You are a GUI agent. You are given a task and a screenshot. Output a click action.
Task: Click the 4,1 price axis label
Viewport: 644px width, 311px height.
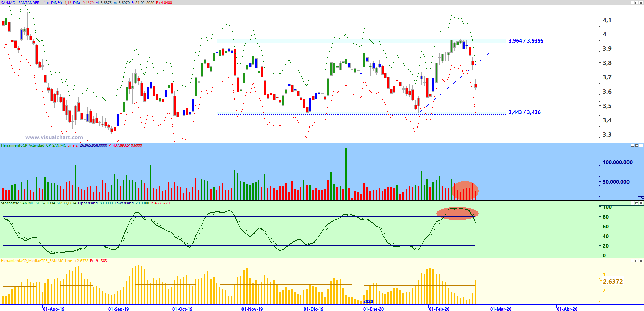pyautogui.click(x=607, y=20)
